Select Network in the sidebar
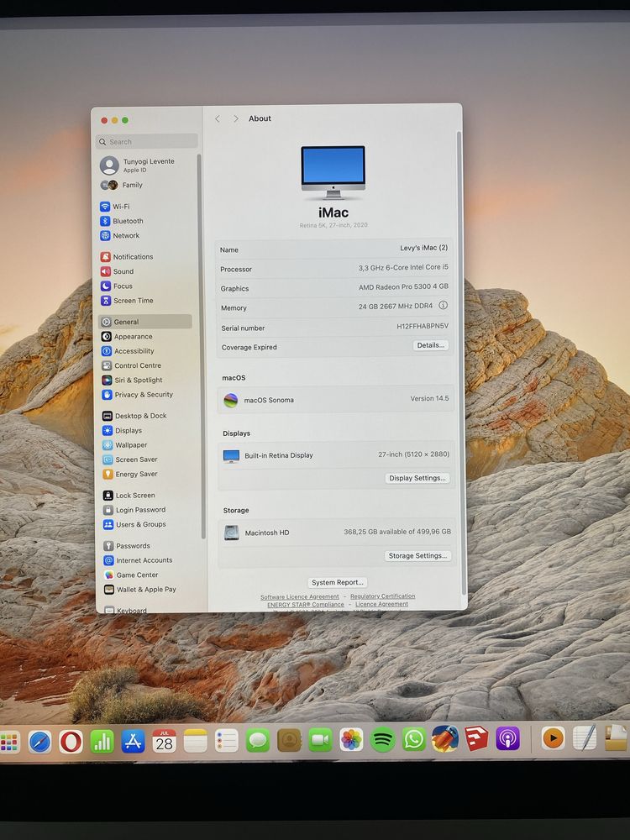The width and height of the screenshot is (630, 840). (120, 236)
